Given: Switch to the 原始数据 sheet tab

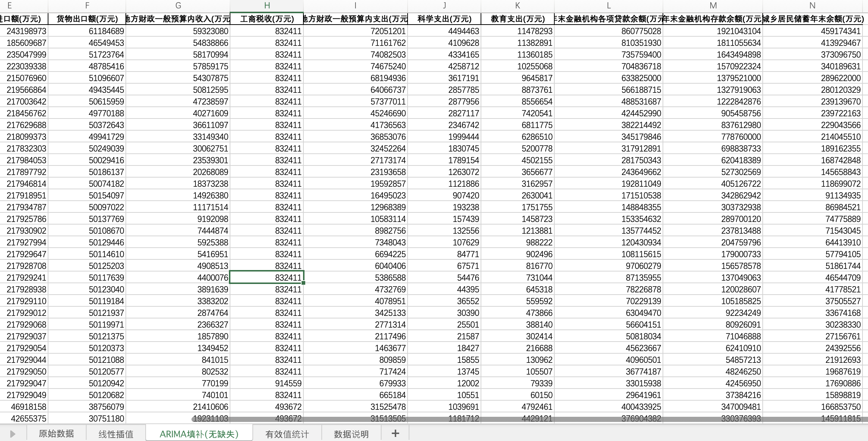Looking at the screenshot, I should (x=56, y=434).
